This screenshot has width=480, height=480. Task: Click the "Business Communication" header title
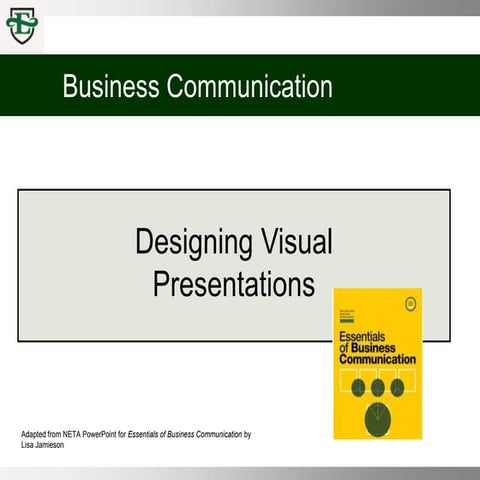[x=198, y=86]
